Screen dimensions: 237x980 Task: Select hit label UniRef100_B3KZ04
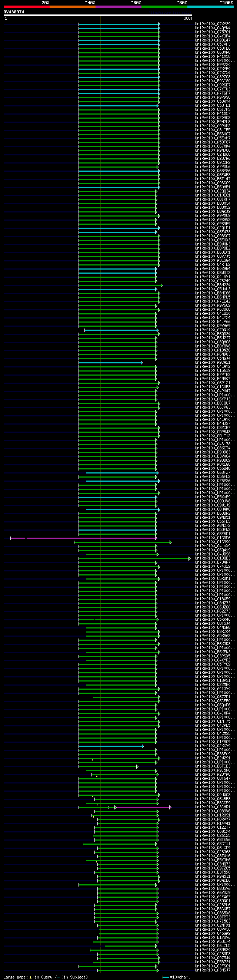pyautogui.click(x=213, y=632)
